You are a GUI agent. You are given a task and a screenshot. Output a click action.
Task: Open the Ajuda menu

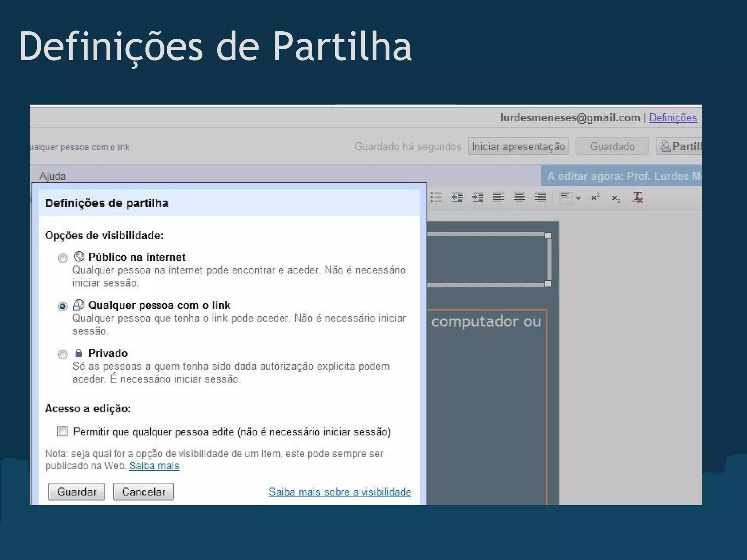53,176
